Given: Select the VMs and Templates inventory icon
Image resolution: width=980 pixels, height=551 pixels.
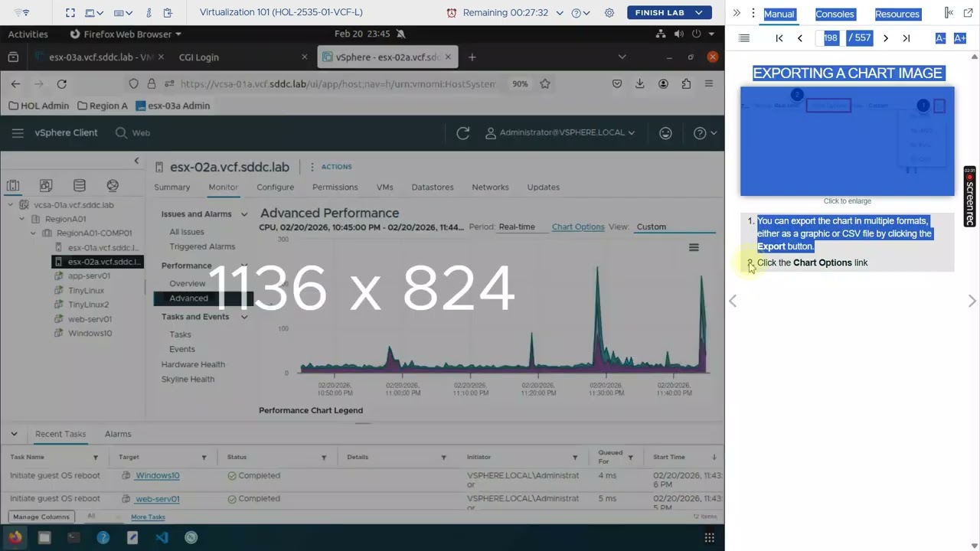Looking at the screenshot, I should tap(46, 185).
